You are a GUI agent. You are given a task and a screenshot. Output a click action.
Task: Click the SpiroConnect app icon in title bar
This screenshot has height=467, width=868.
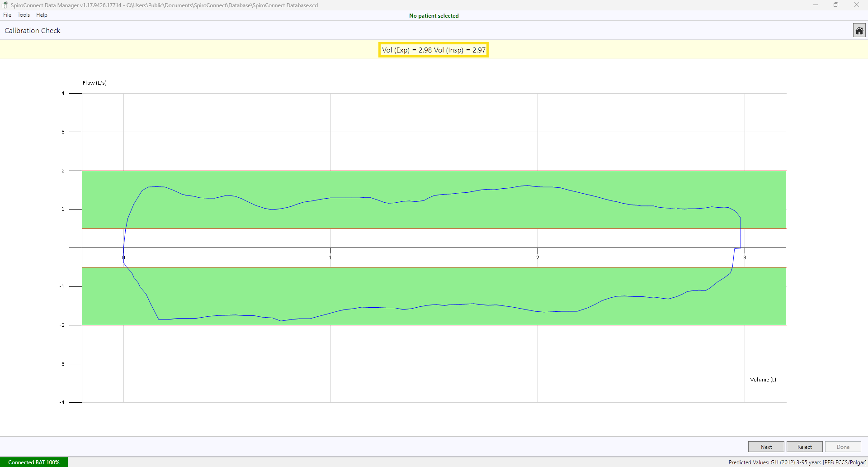point(5,5)
